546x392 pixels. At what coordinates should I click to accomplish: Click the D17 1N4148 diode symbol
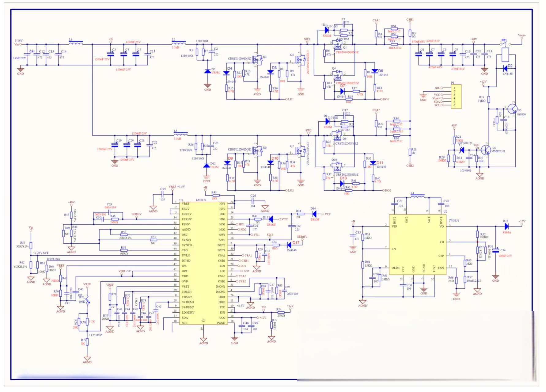point(289,245)
